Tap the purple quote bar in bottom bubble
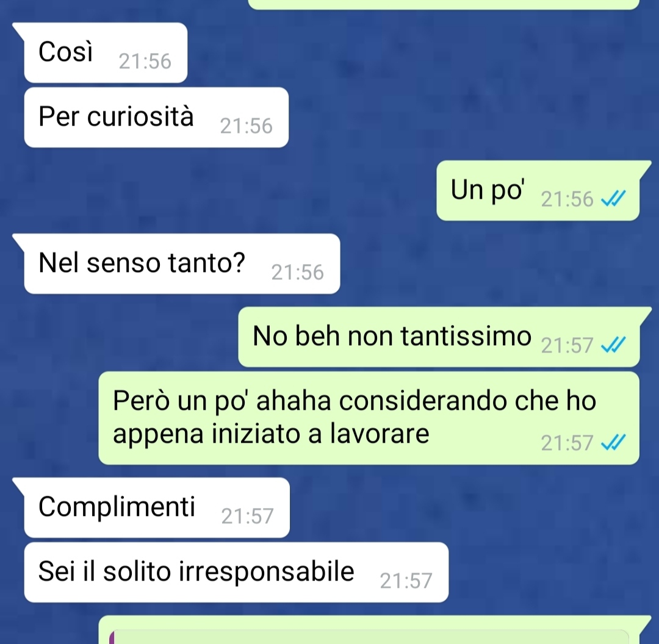 pyautogui.click(x=112, y=637)
